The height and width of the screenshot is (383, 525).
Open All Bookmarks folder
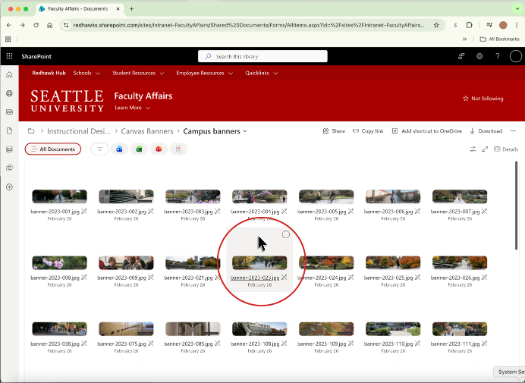click(500, 39)
